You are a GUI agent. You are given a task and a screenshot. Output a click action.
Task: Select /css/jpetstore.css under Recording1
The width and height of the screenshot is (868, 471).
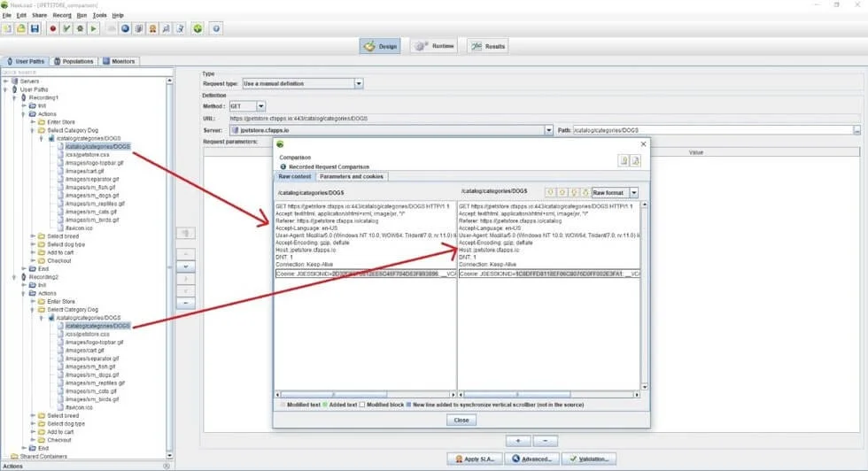point(87,155)
